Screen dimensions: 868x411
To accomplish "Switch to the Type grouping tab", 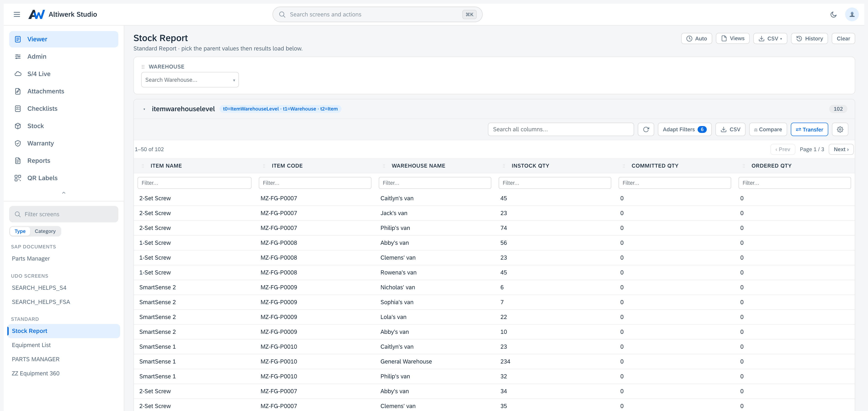I will [x=20, y=231].
